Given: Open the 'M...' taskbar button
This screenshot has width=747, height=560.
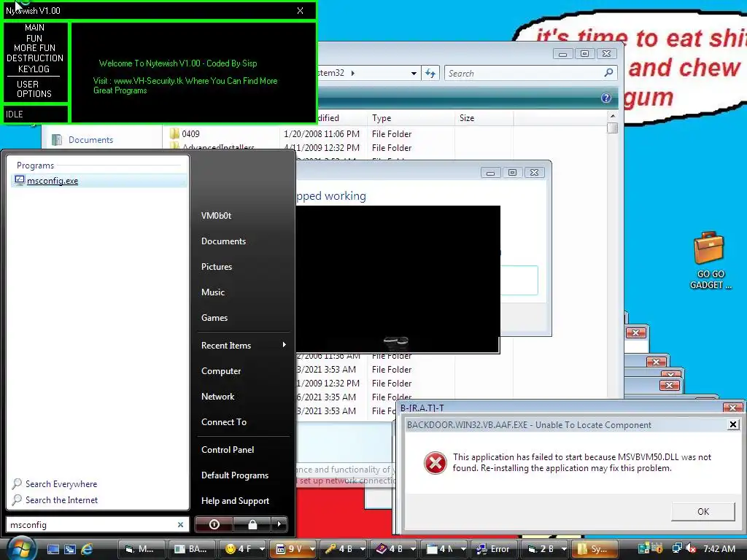Looking at the screenshot, I should pyautogui.click(x=141, y=549).
